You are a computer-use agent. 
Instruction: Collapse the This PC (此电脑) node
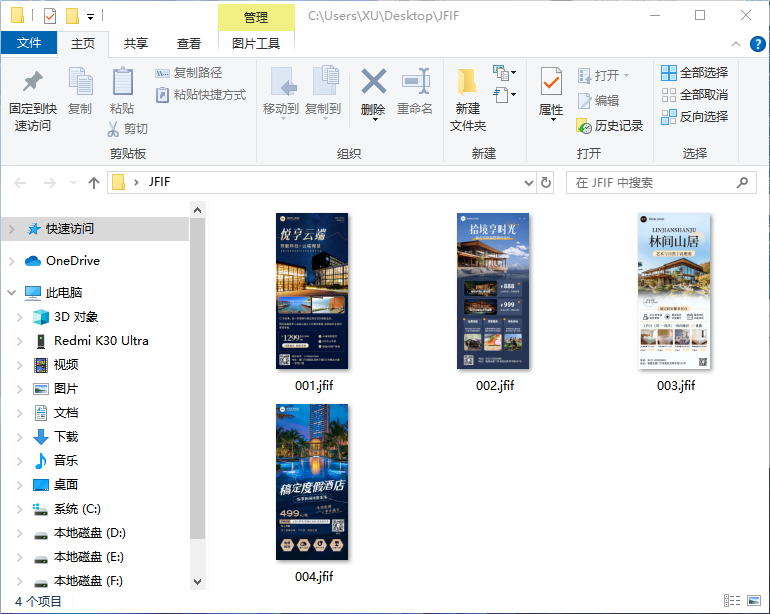(12, 293)
